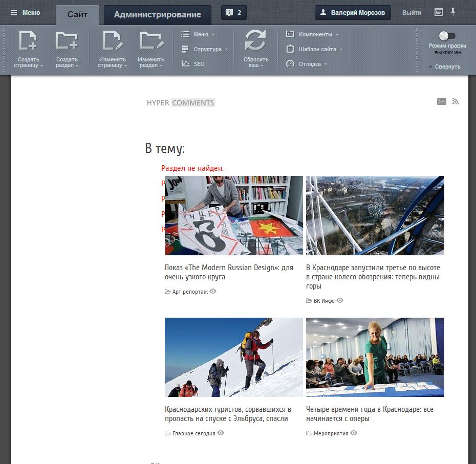Click the eye icon next to Арт репортаж
The height and width of the screenshot is (464, 476).
pos(213,291)
